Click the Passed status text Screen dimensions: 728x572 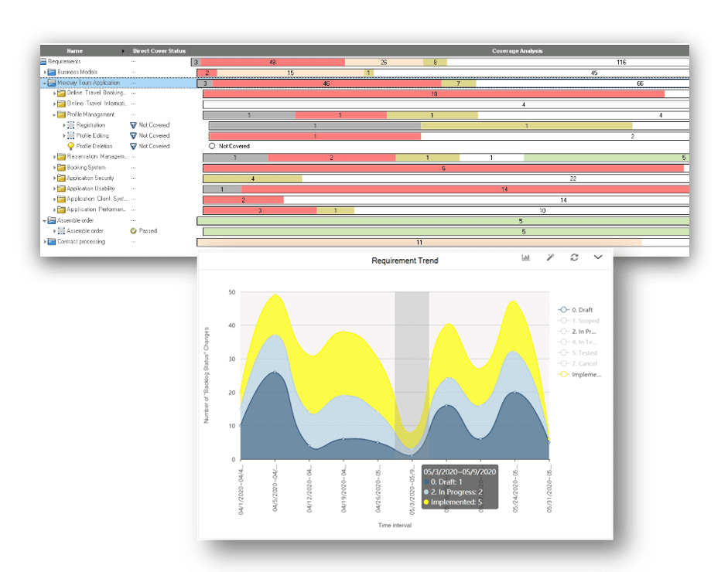point(148,230)
